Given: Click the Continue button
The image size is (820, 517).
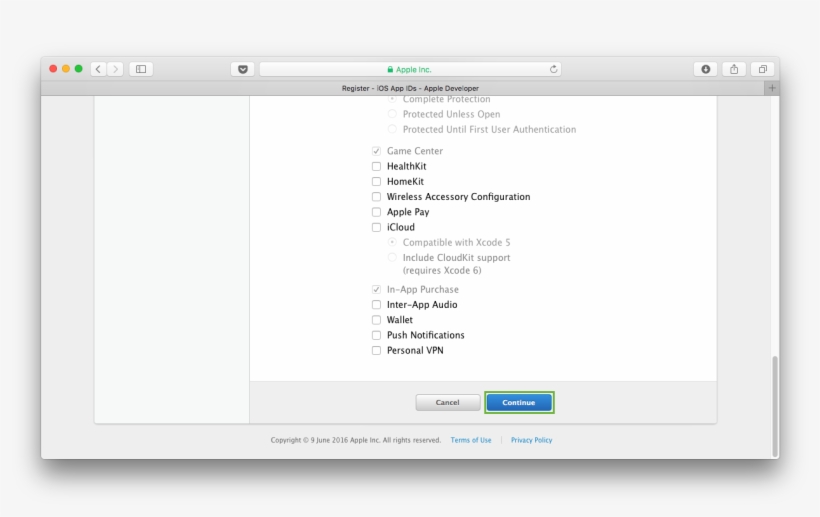Looking at the screenshot, I should click(x=519, y=402).
